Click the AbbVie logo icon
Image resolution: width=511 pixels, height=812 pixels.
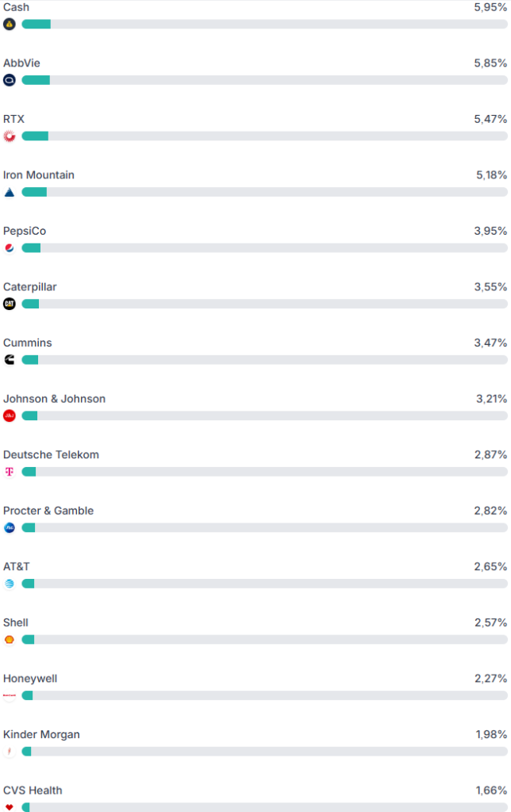click(10, 80)
